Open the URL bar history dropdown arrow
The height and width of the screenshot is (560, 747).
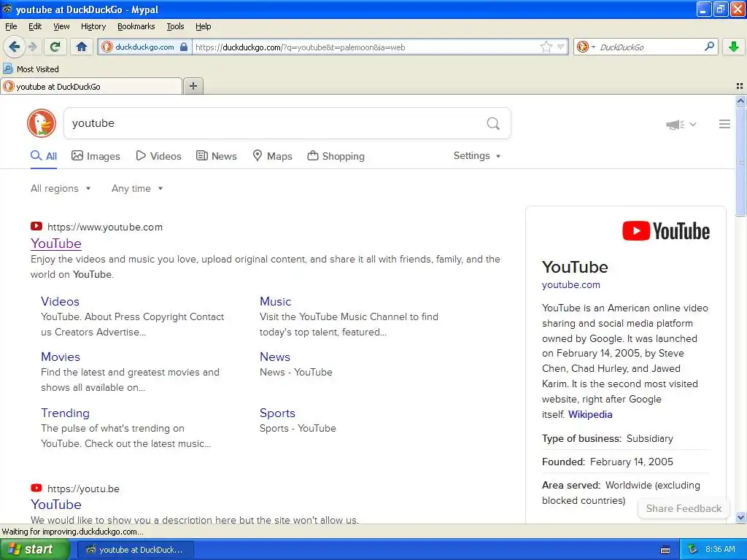point(561,47)
